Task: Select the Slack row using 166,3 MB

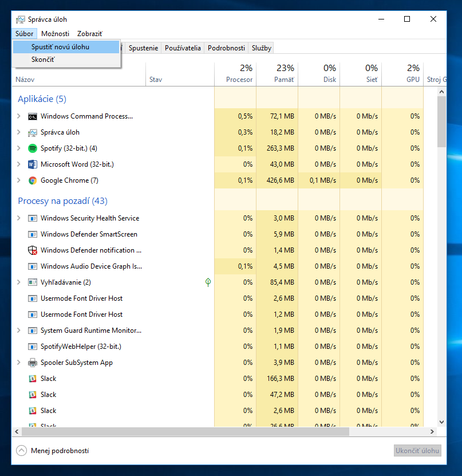Action: (218, 379)
